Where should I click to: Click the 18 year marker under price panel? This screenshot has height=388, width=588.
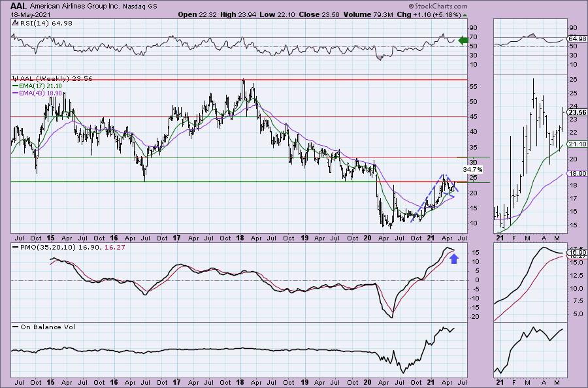240,238
